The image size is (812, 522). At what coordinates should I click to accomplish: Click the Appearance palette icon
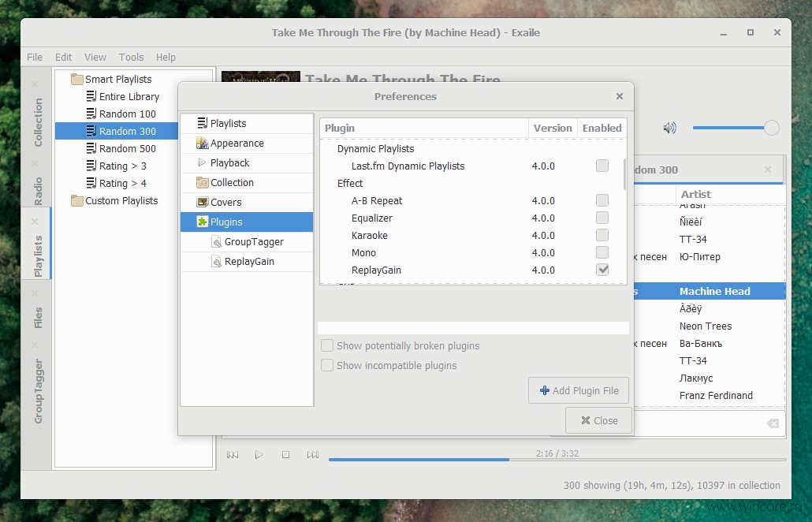[x=203, y=143]
